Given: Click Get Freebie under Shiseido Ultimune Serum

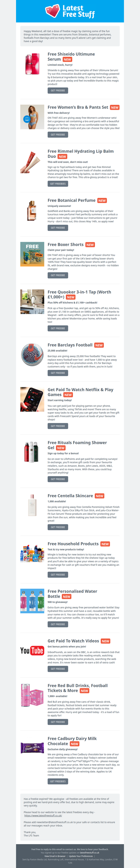Looking at the screenshot, I should click(58, 90).
